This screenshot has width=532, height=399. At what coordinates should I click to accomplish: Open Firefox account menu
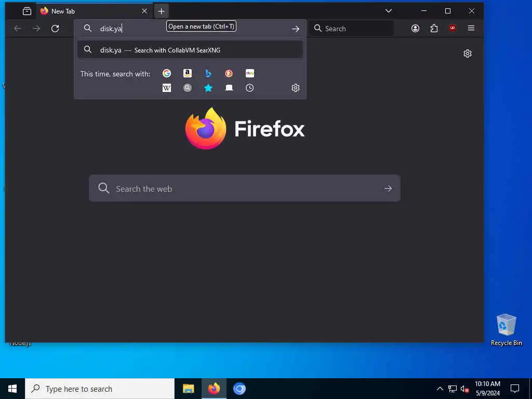tap(415, 29)
